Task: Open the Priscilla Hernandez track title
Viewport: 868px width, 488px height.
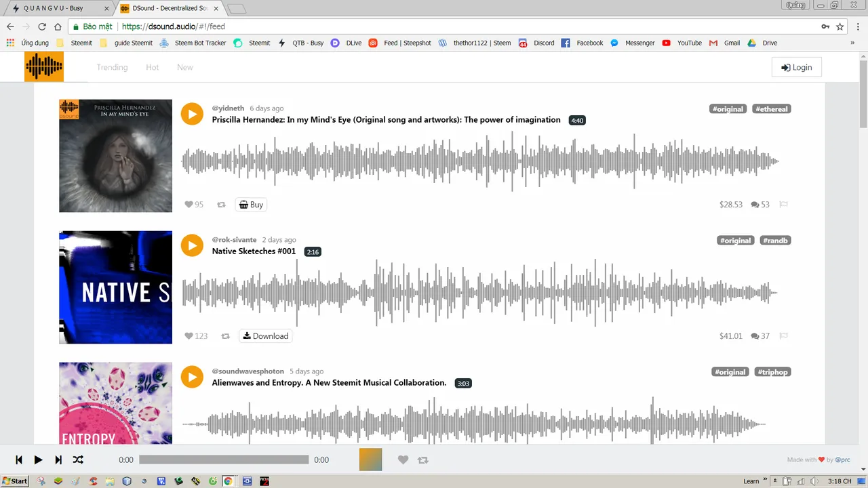Action: click(387, 120)
